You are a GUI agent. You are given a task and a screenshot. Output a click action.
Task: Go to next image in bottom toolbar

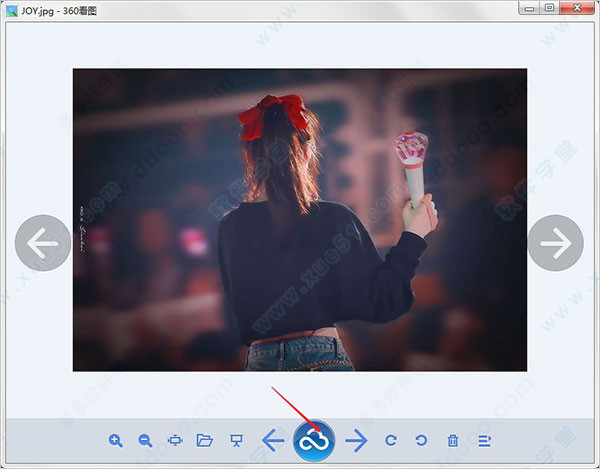[356, 440]
